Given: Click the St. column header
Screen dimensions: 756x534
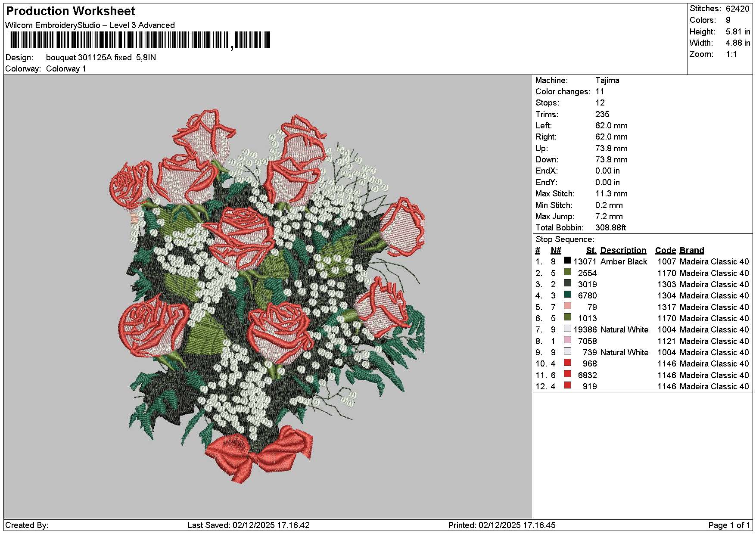Looking at the screenshot, I should click(591, 251).
